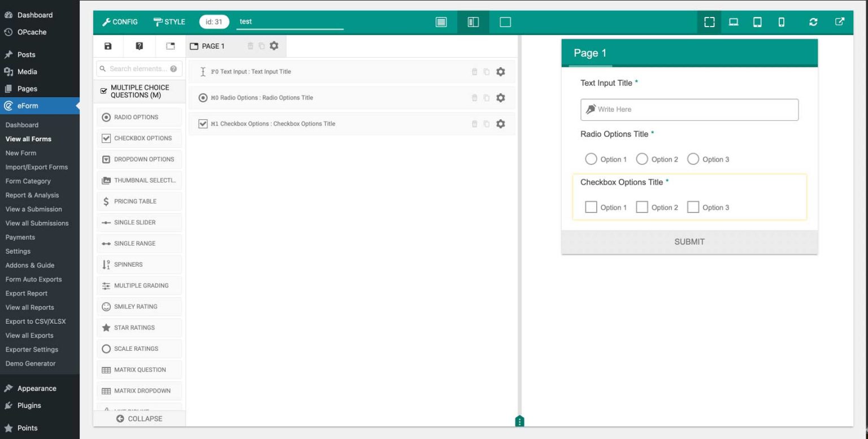Screen dimensions: 868x439
Task: Check checkbox Option 2 in preview
Action: pyautogui.click(x=642, y=207)
